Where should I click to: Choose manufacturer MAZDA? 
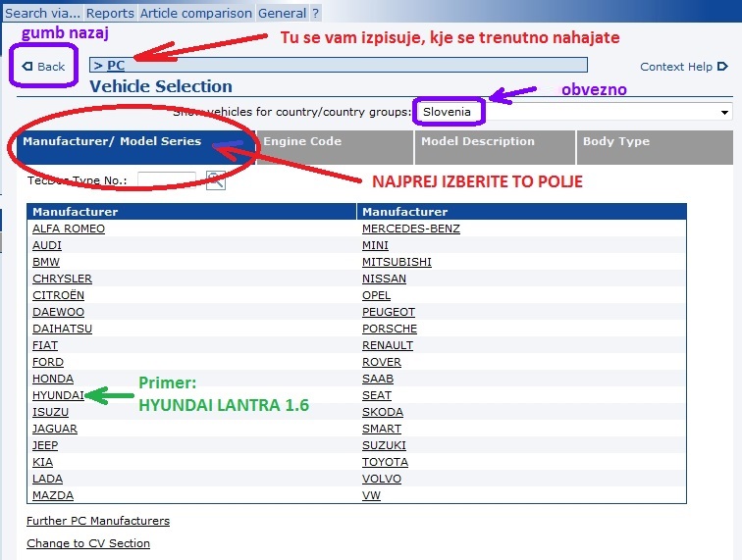53,495
